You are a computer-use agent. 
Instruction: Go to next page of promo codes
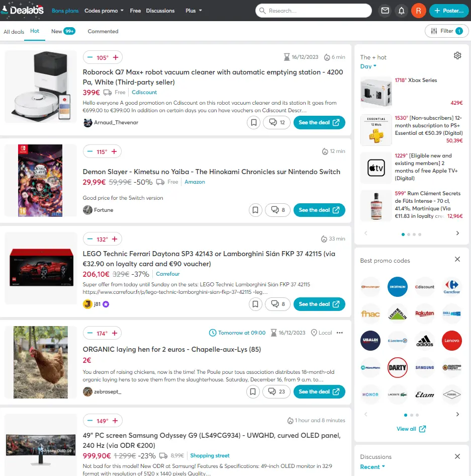tap(457, 415)
